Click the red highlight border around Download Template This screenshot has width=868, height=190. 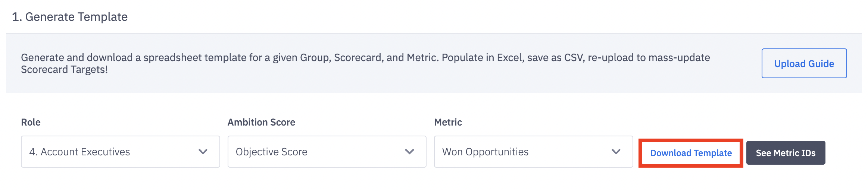691,140
